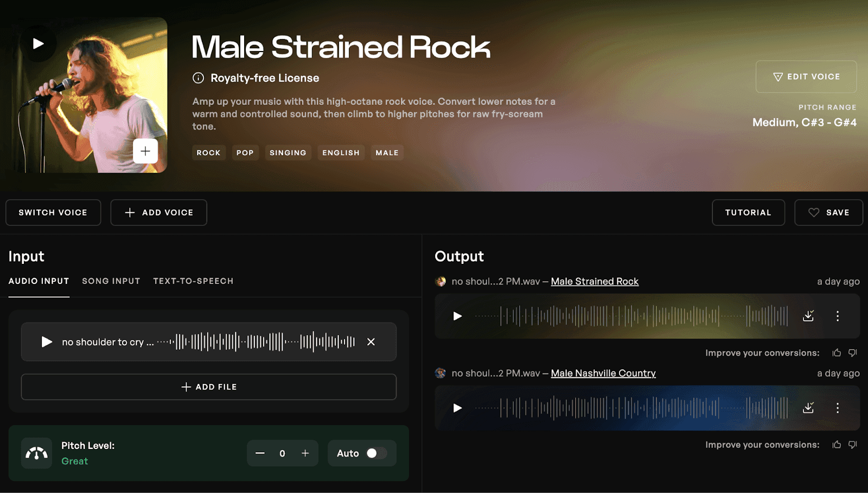The height and width of the screenshot is (493, 868).
Task: Download the Male Nashville Country output
Action: click(808, 408)
